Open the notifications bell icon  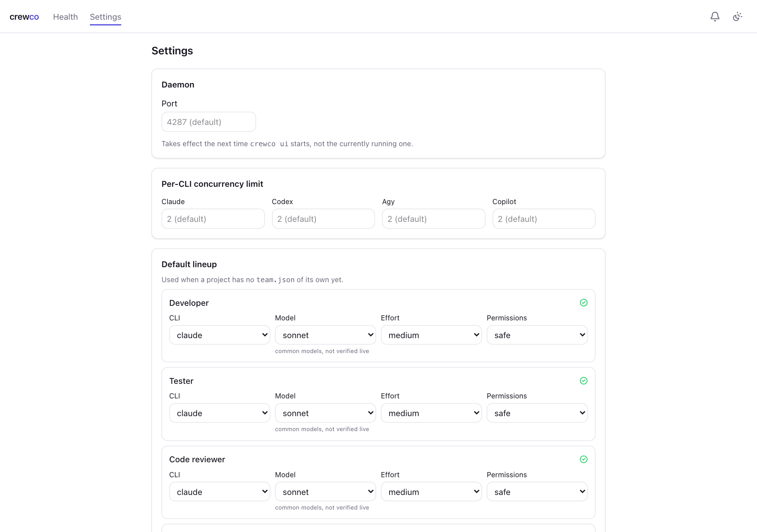pyautogui.click(x=715, y=17)
